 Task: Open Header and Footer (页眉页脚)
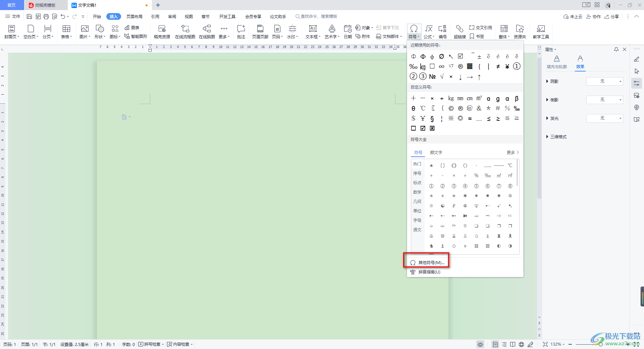pyautogui.click(x=260, y=32)
